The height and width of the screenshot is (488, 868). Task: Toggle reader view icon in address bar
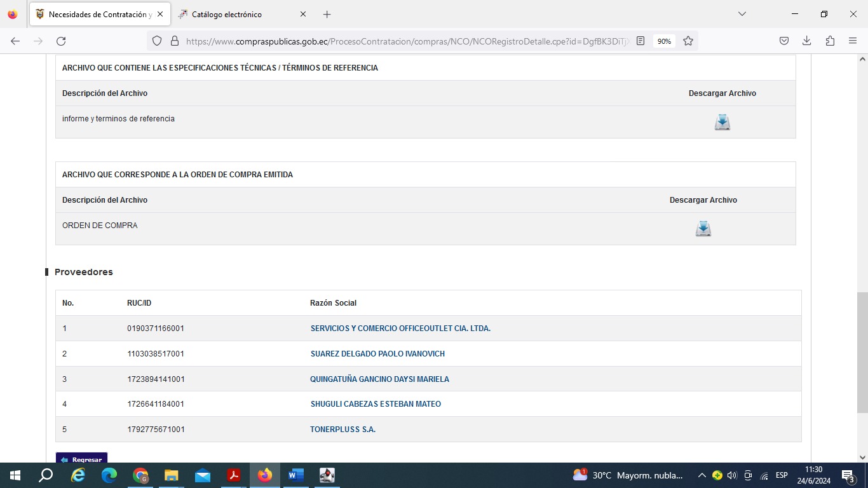[641, 41]
